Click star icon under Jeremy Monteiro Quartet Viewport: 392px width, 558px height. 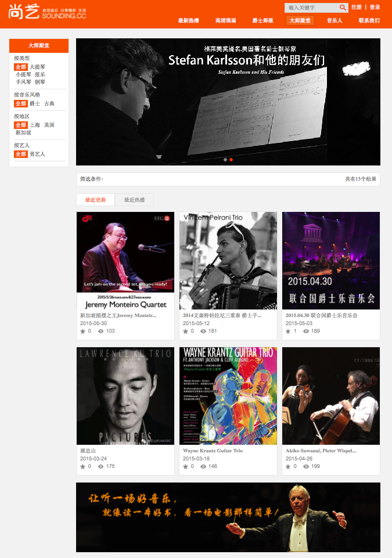pyautogui.click(x=82, y=332)
